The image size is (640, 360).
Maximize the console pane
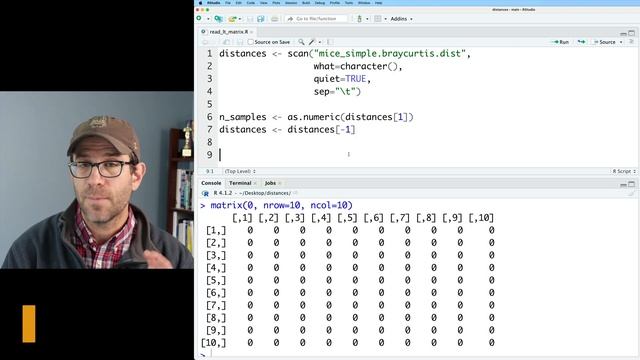(632, 184)
